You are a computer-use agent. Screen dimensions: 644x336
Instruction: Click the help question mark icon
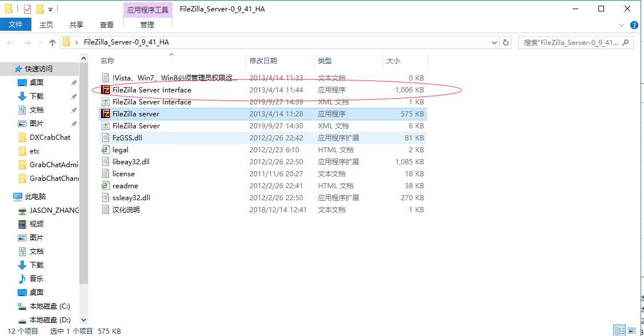pyautogui.click(x=634, y=26)
